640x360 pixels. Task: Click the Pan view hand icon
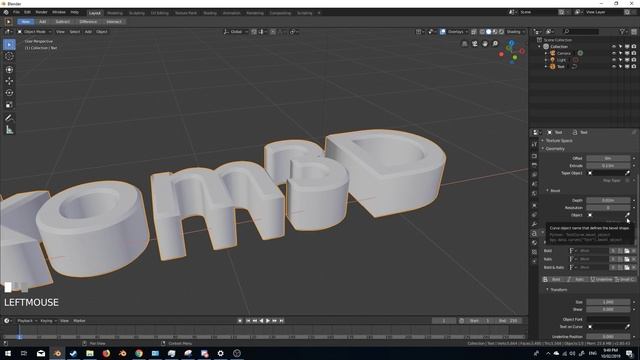485,44
